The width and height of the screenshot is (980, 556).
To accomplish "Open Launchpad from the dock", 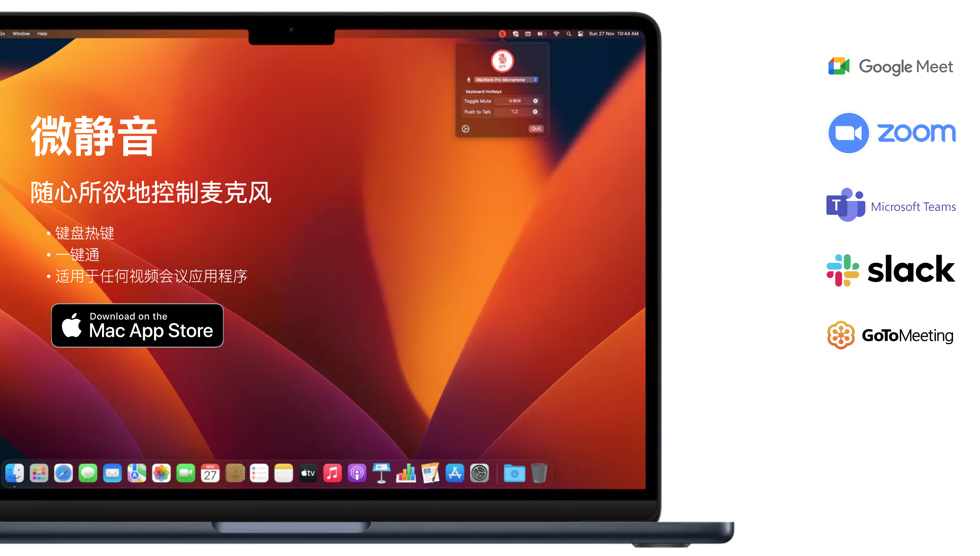I will [x=38, y=473].
